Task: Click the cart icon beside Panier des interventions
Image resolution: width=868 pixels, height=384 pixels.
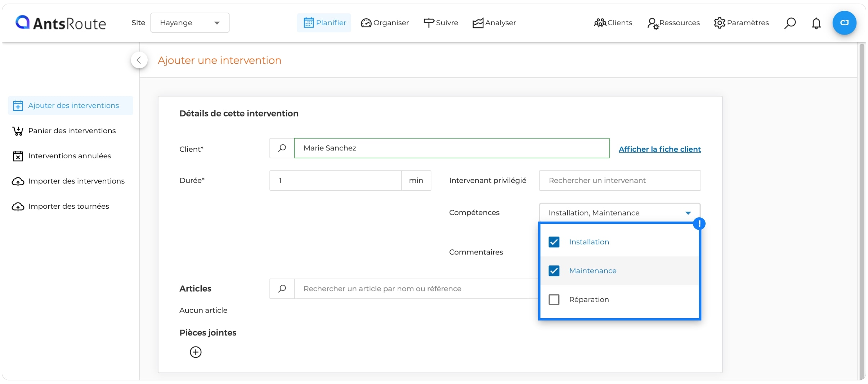Action: click(x=18, y=131)
